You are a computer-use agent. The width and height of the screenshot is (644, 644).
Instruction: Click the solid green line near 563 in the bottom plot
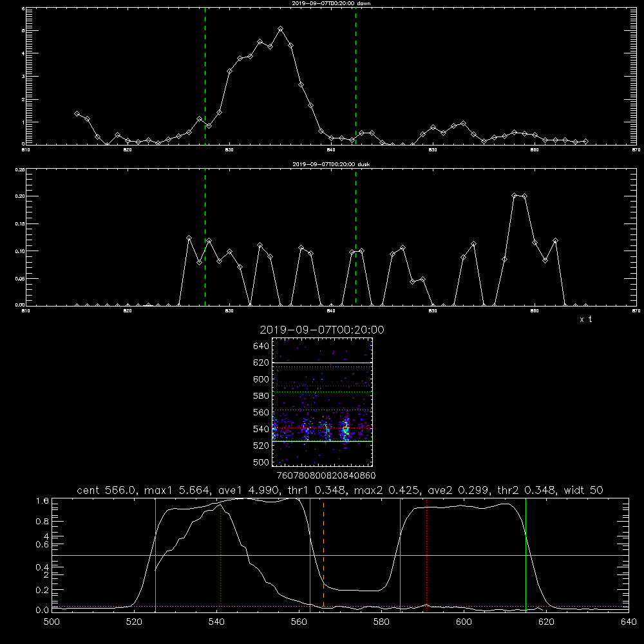click(310, 554)
